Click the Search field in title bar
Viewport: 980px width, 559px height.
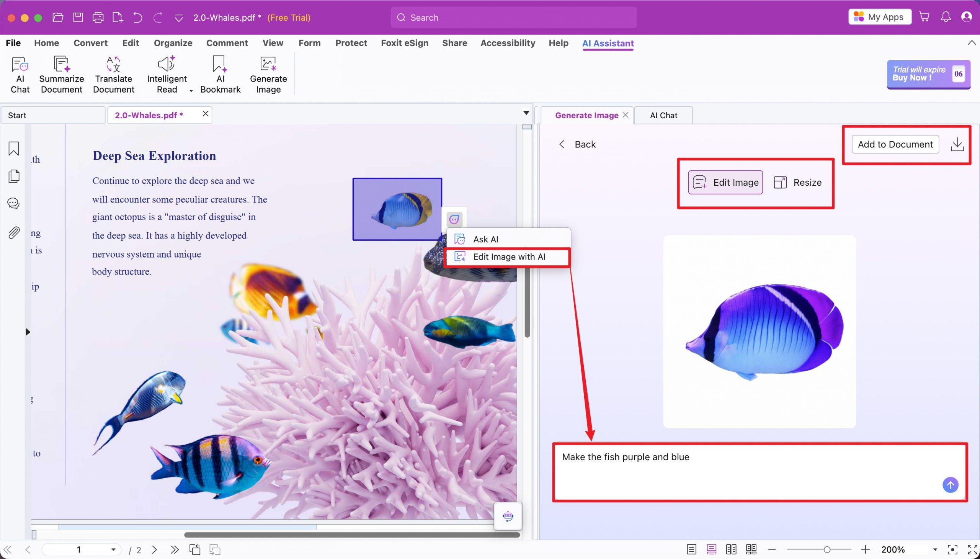tap(514, 17)
